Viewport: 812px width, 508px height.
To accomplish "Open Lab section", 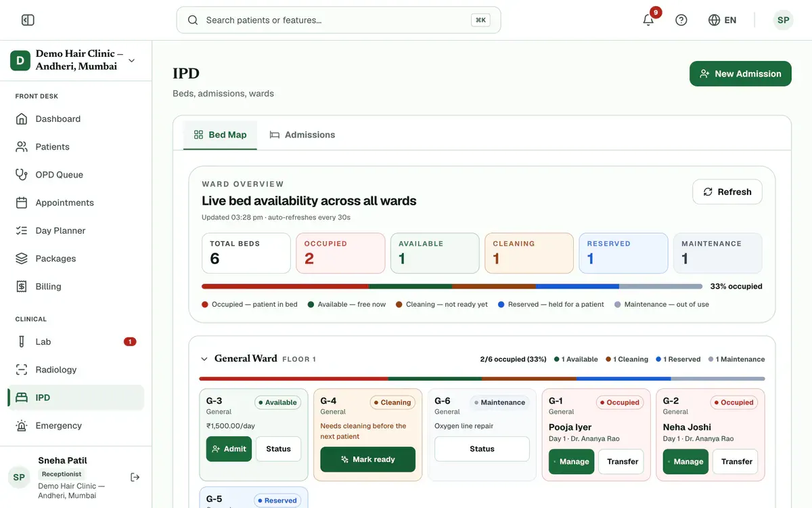I will [x=76, y=342].
